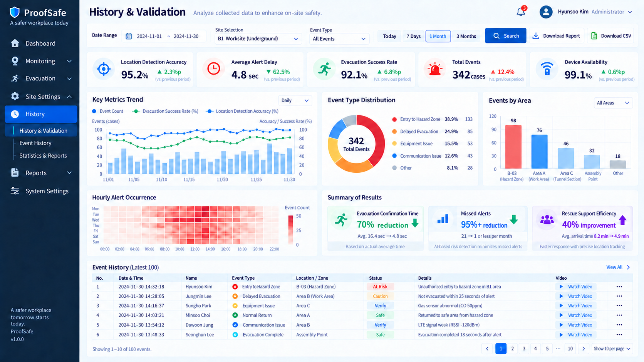
Task: Click the Normal Return event icon in row 4
Action: coord(235,315)
